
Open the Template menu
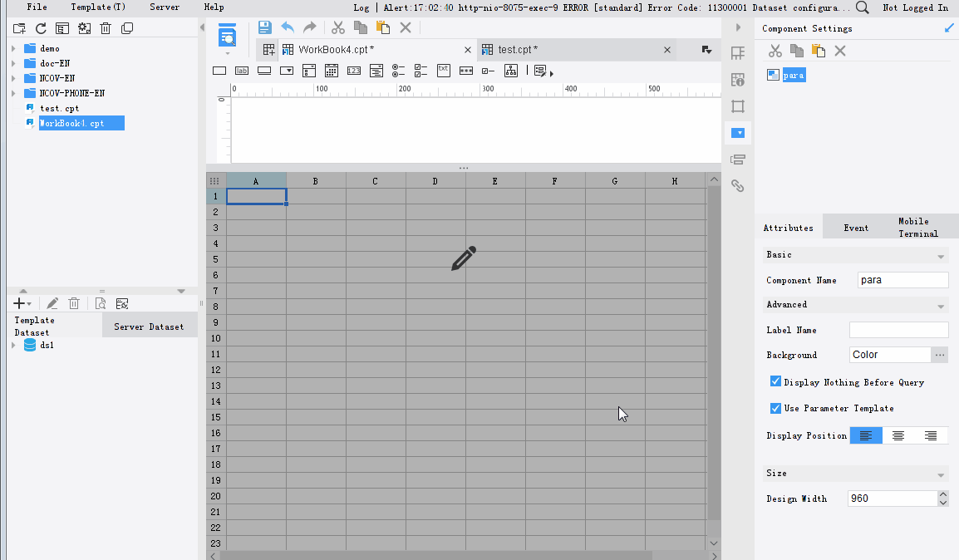click(97, 7)
